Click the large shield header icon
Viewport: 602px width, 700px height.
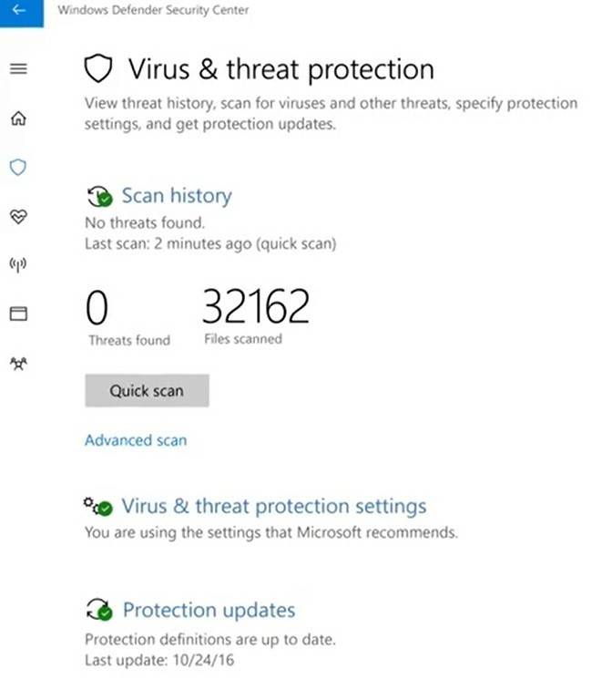tap(98, 68)
